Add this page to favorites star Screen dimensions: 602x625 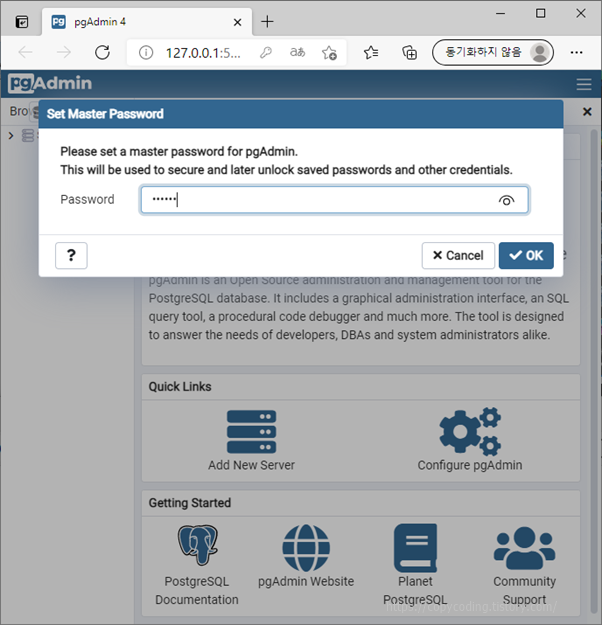point(329,52)
